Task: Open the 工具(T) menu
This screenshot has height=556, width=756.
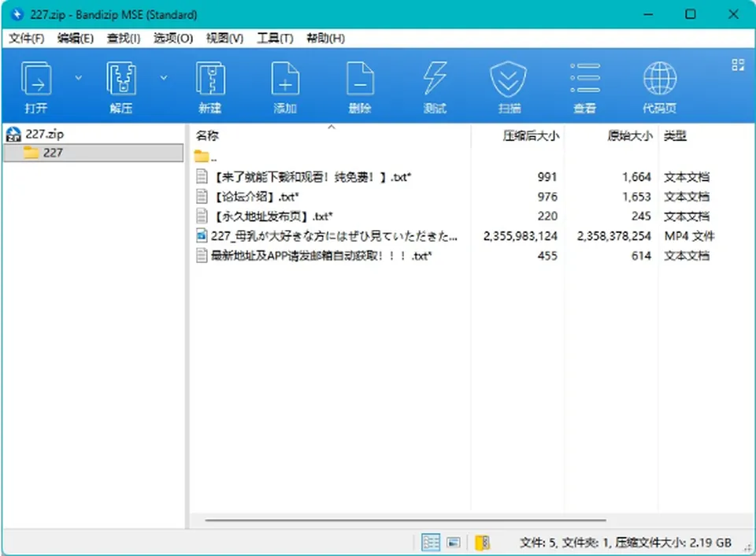Action: pyautogui.click(x=275, y=38)
